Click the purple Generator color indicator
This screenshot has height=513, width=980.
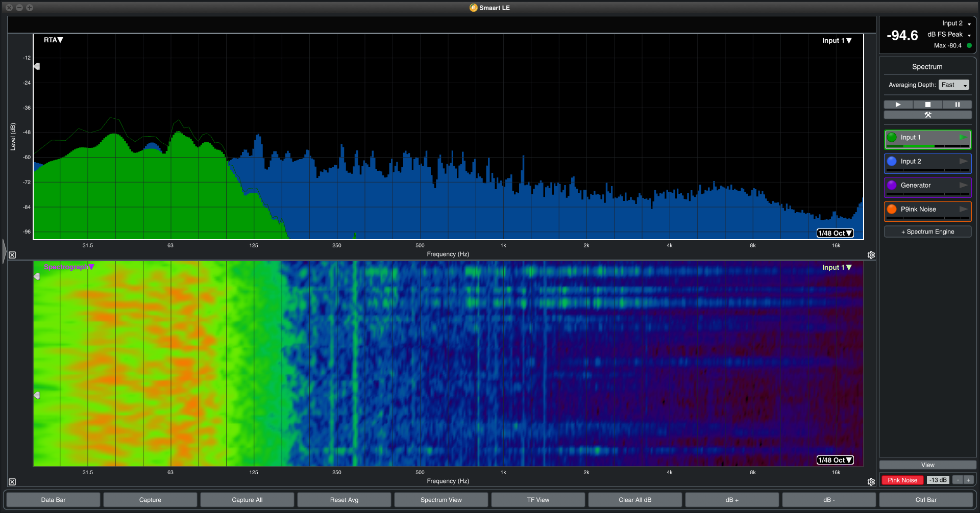tap(892, 185)
